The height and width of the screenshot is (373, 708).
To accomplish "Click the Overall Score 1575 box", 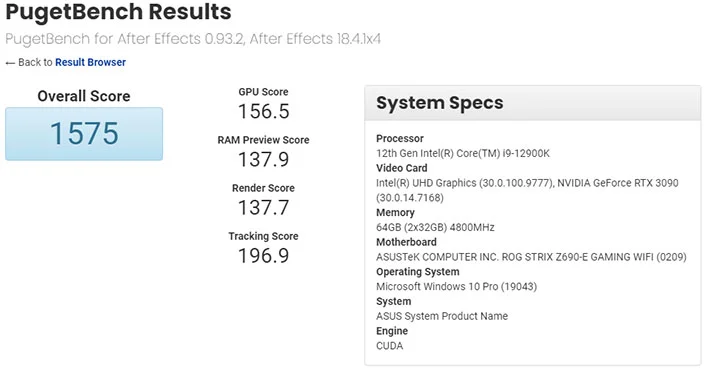I will pos(84,134).
